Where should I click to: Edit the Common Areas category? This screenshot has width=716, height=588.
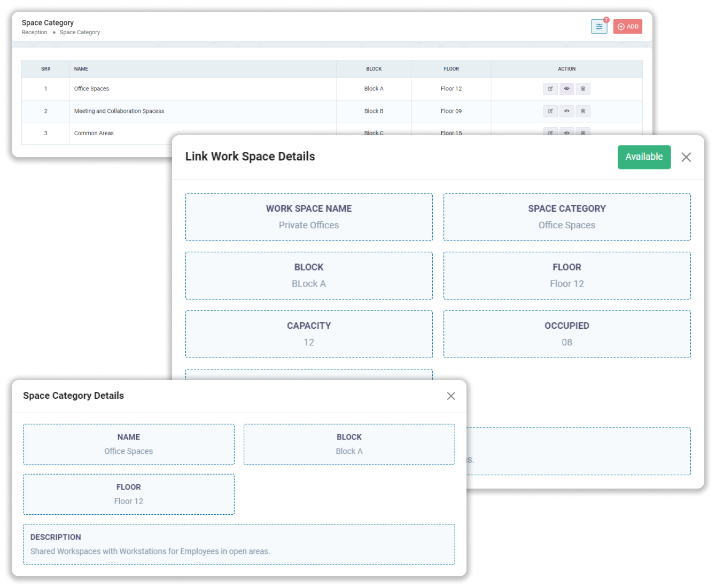click(550, 133)
